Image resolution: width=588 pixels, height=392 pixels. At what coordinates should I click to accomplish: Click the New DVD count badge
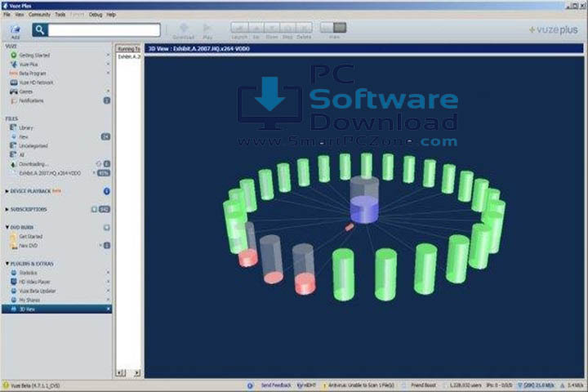coord(107,246)
